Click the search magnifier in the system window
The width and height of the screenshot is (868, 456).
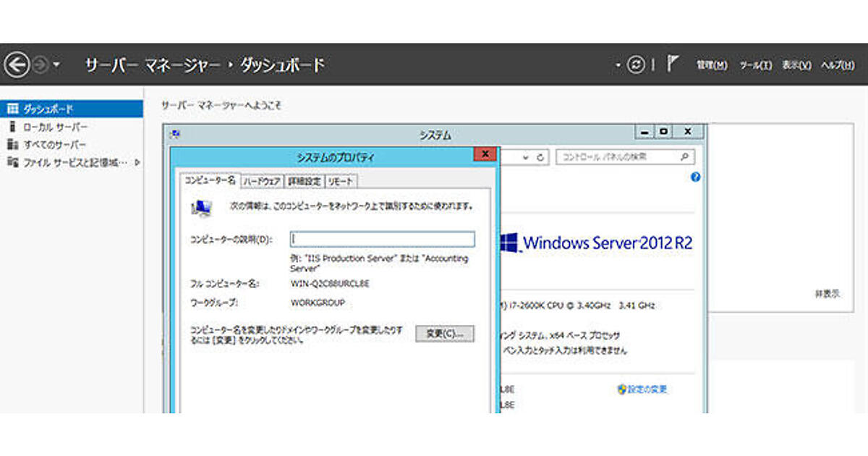click(684, 156)
